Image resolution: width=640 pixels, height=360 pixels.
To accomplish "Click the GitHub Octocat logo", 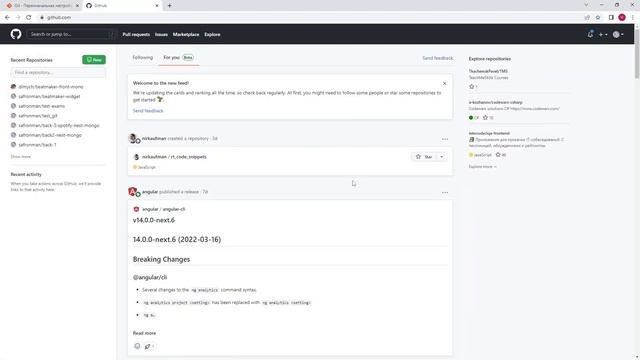I will click(16, 34).
